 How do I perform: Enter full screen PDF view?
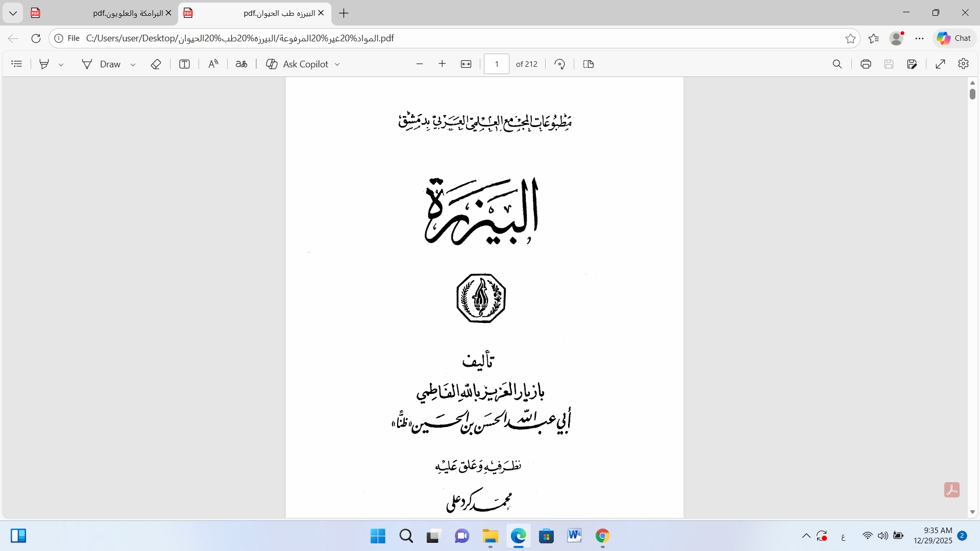tap(941, 64)
